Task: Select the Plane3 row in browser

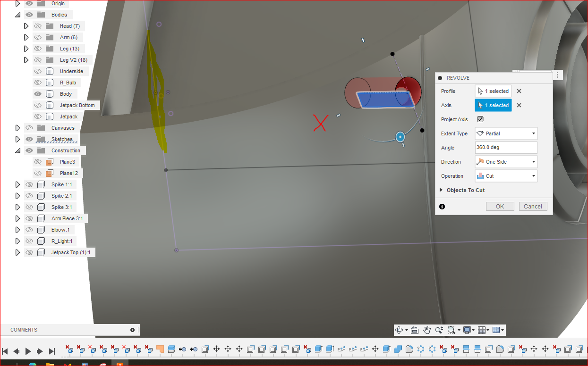Action: [x=55, y=162]
